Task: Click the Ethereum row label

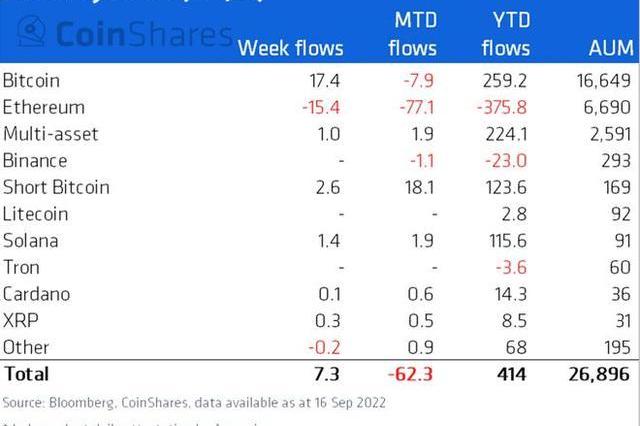Action: point(44,107)
